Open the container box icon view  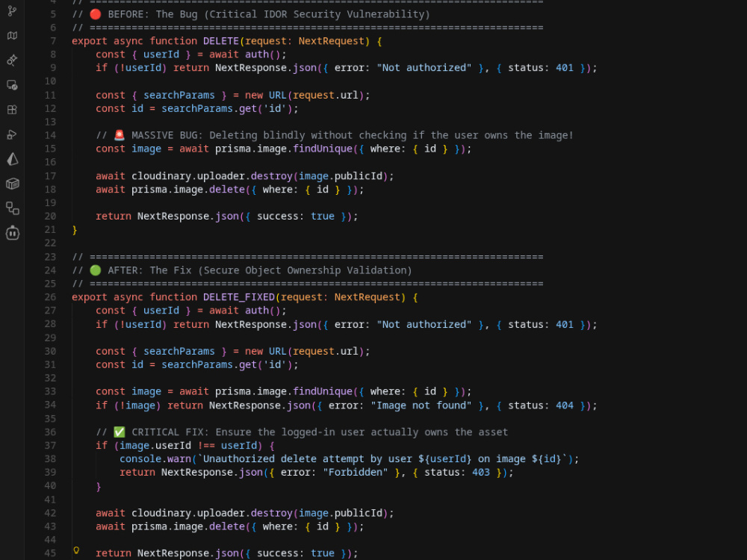click(x=13, y=184)
